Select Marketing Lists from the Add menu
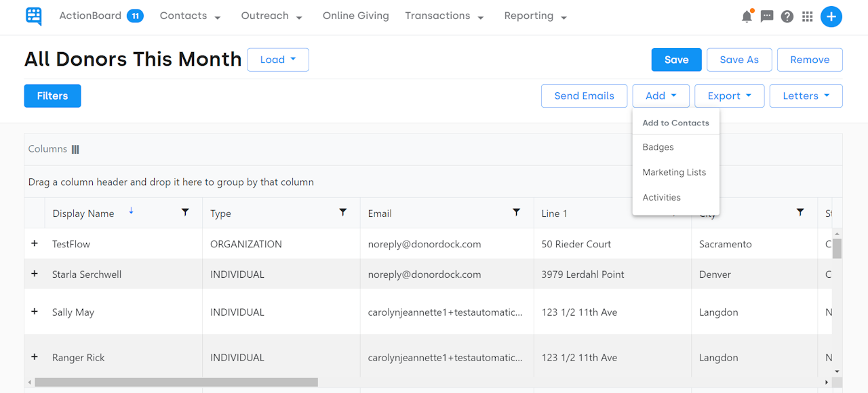This screenshot has width=868, height=393. 674,172
